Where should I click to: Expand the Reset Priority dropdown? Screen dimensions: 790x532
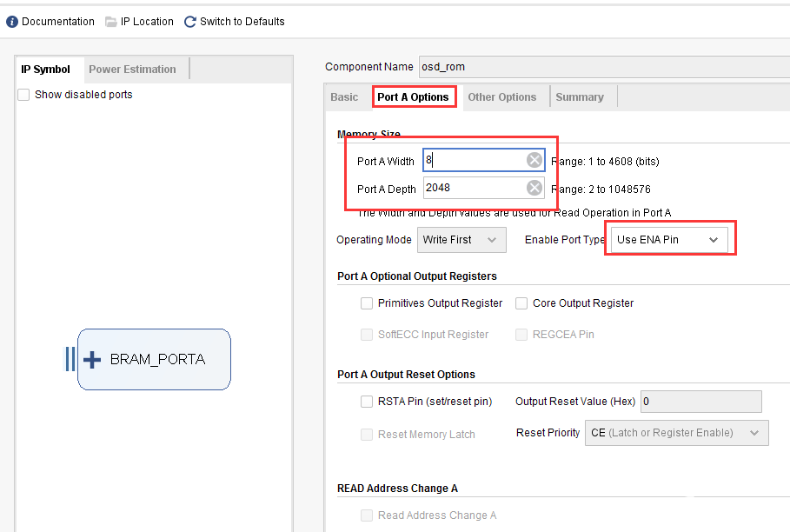click(x=677, y=433)
